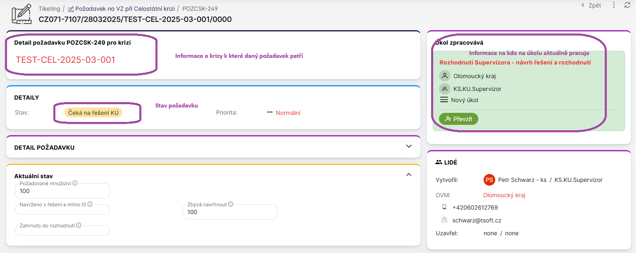Open the Olomoucký kraj OVM link
This screenshot has width=644, height=253.
pyautogui.click(x=504, y=195)
